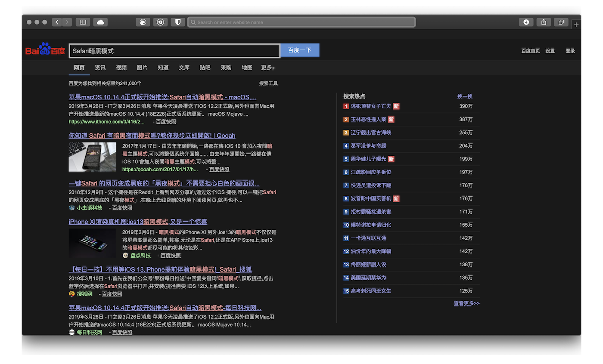Click the Baidu search box with Safari暗黑模式

(x=174, y=50)
